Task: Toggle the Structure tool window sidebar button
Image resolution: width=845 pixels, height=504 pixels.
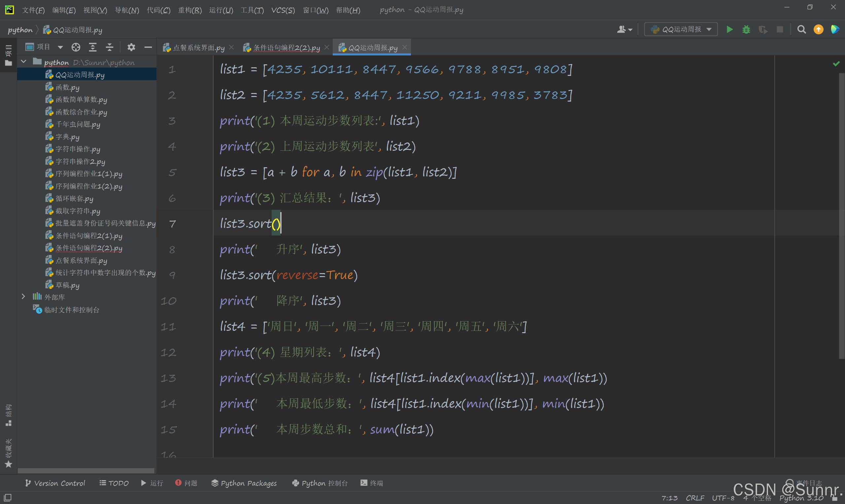Action: click(8, 415)
